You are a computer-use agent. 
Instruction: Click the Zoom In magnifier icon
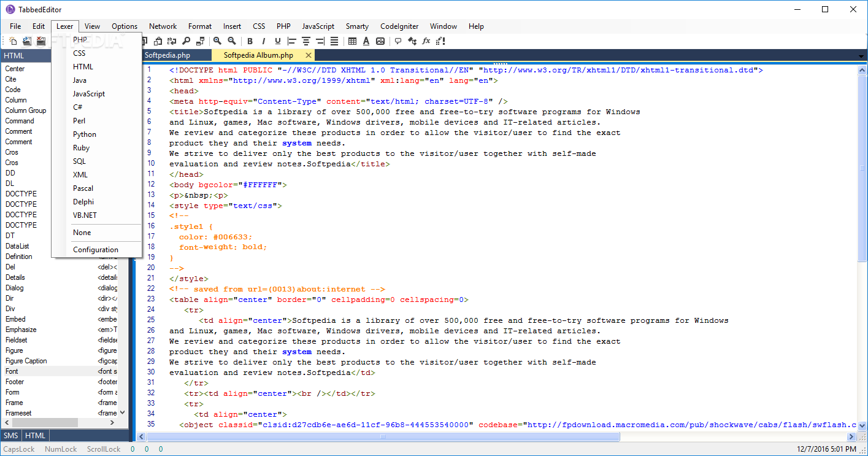217,41
